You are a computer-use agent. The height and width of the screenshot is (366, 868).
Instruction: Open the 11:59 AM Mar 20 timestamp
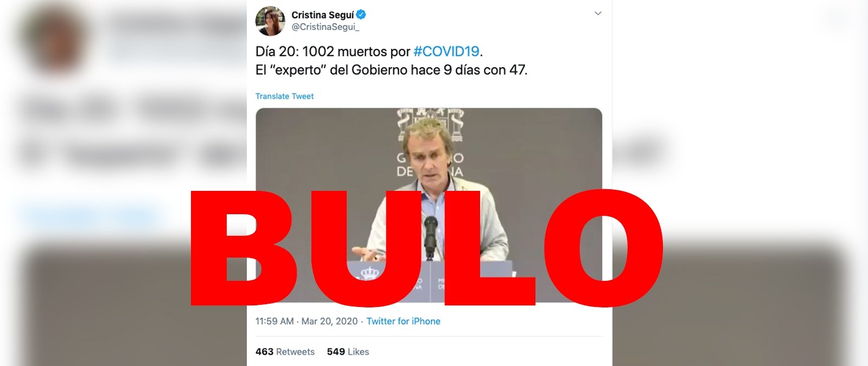[307, 321]
